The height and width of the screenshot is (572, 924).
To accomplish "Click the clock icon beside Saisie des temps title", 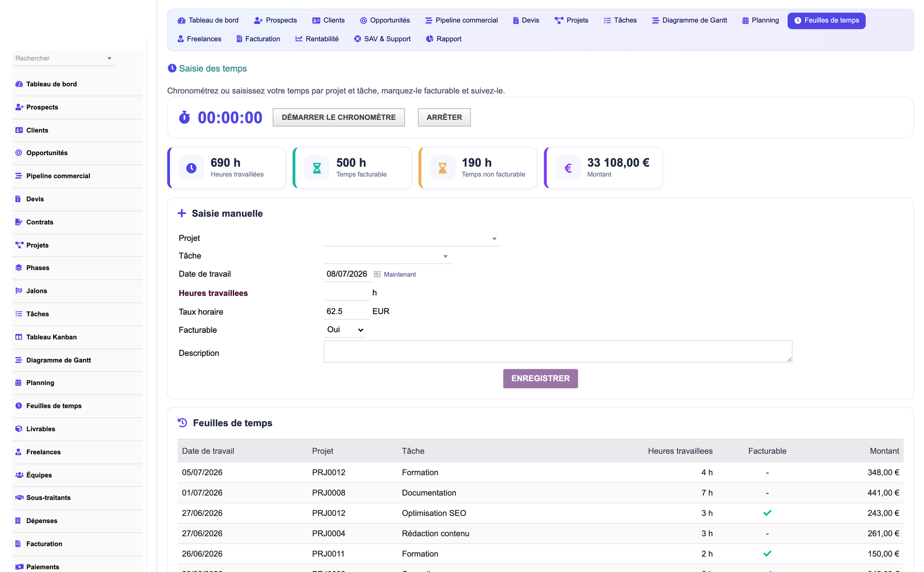I will pos(172,68).
